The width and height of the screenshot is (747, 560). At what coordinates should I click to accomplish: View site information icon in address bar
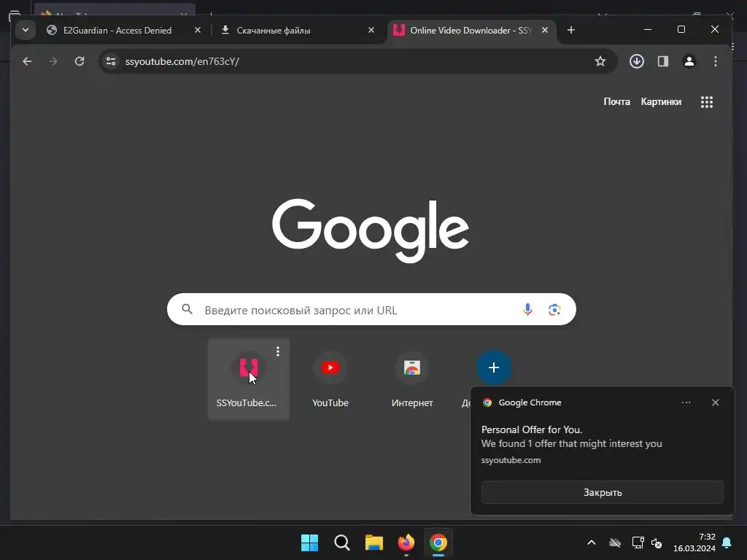point(111,61)
